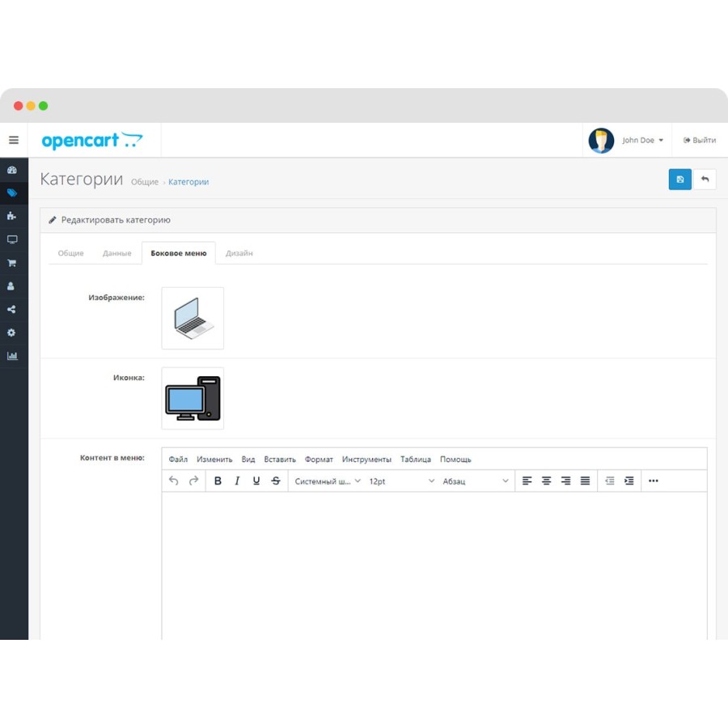
Task: Toggle strikethrough formatting
Action: tap(276, 480)
